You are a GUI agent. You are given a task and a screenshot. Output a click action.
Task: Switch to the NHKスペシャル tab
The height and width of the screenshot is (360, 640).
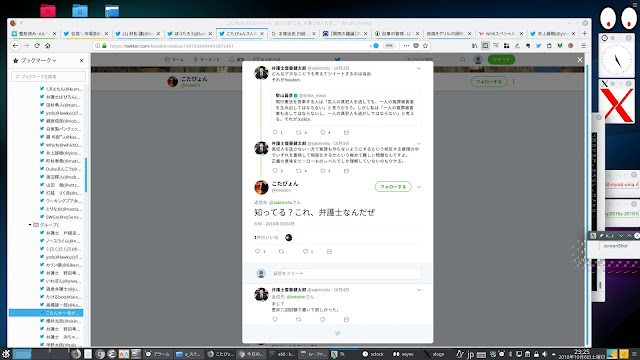click(x=499, y=33)
